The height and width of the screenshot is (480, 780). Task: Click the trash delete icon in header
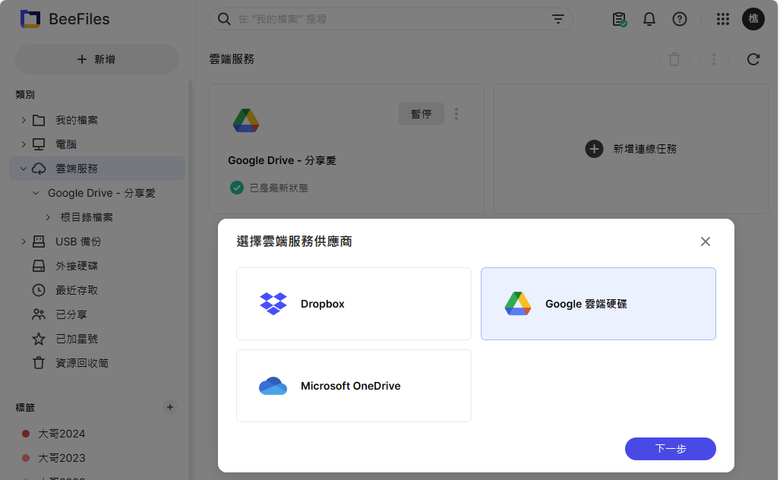(674, 59)
